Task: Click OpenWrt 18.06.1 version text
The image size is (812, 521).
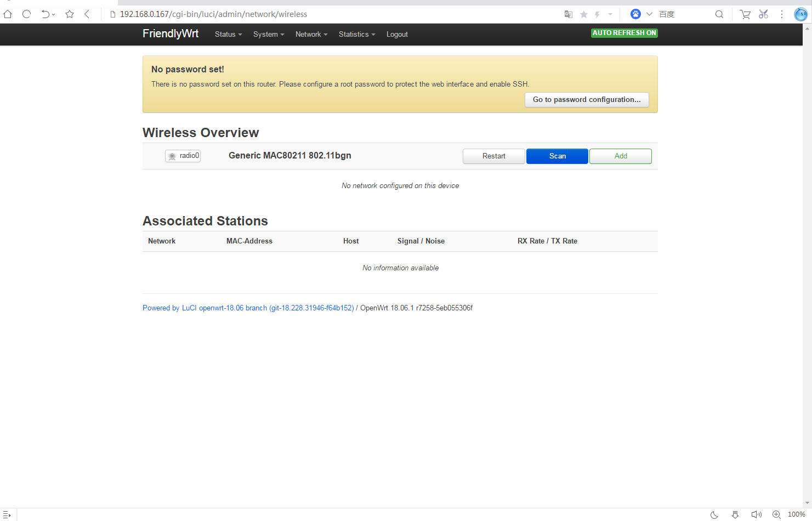Action: click(416, 308)
